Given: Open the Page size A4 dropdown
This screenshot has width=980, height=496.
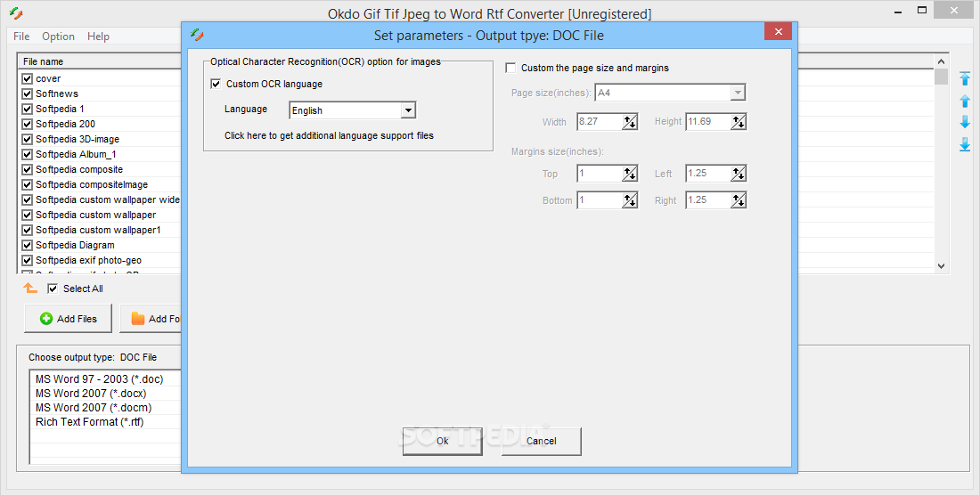Looking at the screenshot, I should pos(739,93).
